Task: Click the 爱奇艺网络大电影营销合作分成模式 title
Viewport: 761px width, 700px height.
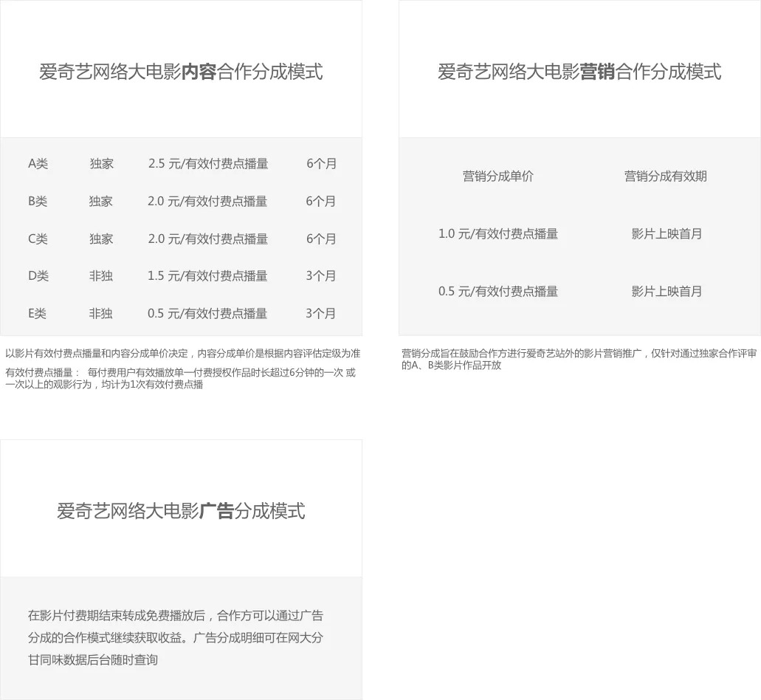Action: [579, 72]
